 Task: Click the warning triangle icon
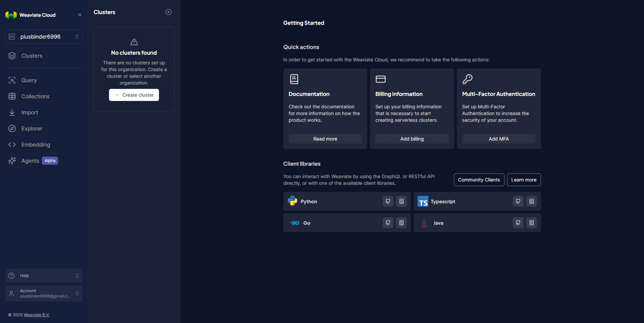coord(134,42)
